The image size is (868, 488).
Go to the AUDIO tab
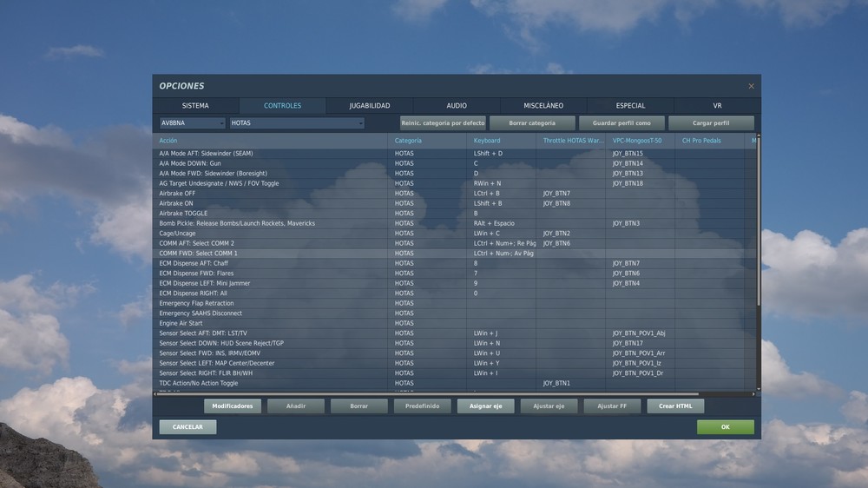(x=457, y=105)
